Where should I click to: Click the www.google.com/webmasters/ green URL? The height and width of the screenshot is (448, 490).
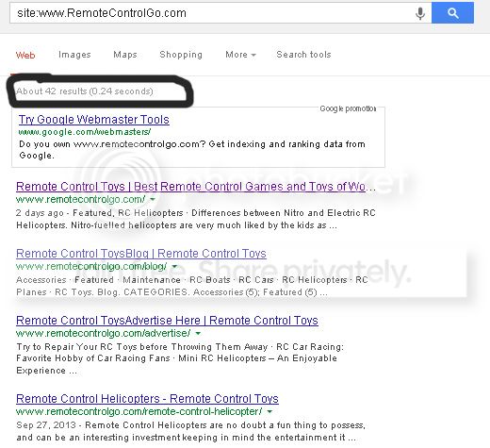pyautogui.click(x=85, y=132)
